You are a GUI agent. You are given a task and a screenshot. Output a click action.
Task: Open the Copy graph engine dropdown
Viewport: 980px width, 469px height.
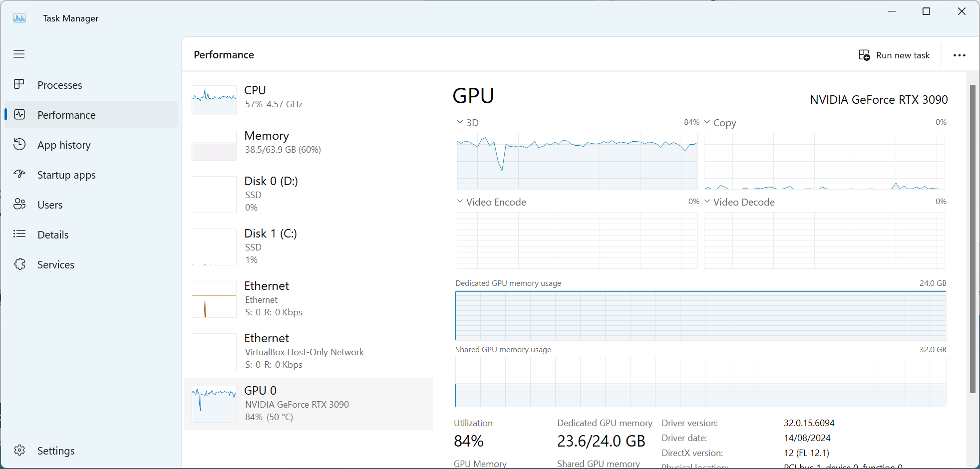[707, 122]
